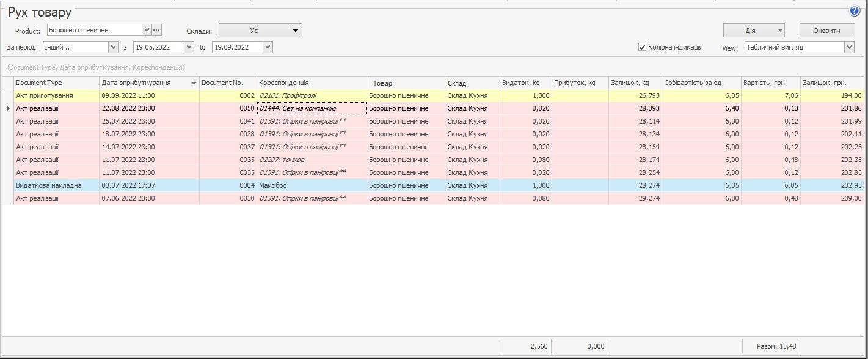Open the start date picker 19.05.2022

189,47
